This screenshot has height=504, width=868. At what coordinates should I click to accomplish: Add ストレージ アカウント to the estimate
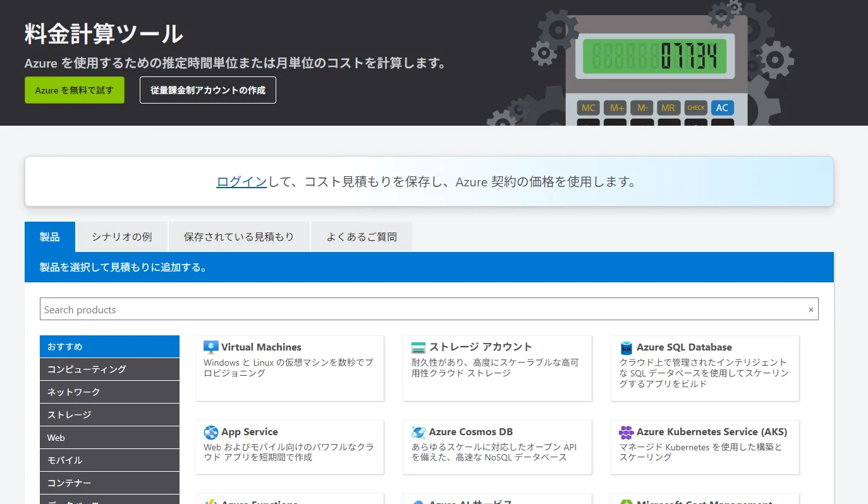pos(497,368)
